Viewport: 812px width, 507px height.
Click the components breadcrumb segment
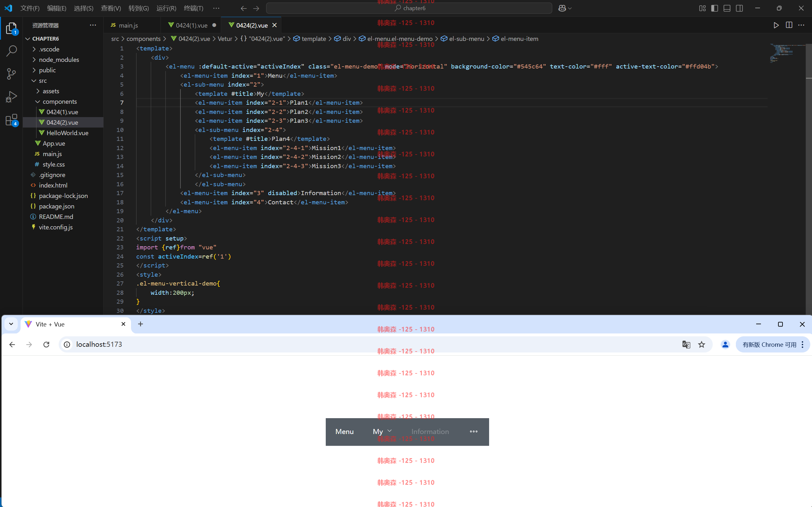(x=143, y=39)
